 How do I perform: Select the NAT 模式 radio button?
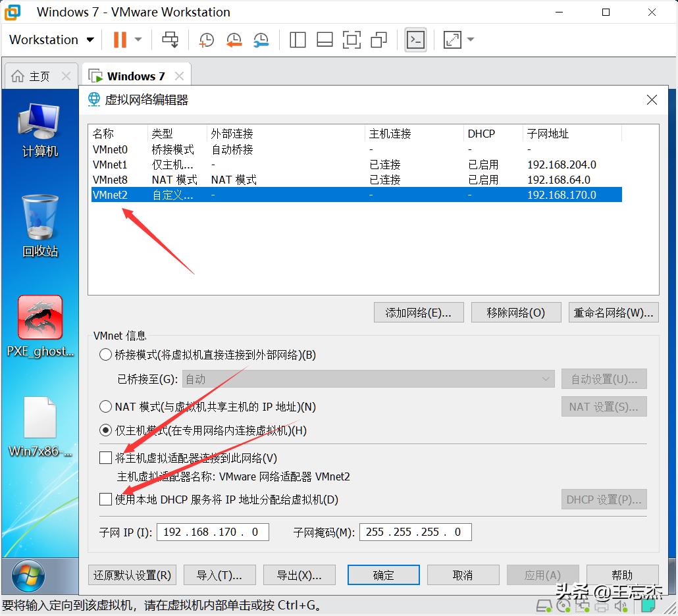(x=105, y=406)
